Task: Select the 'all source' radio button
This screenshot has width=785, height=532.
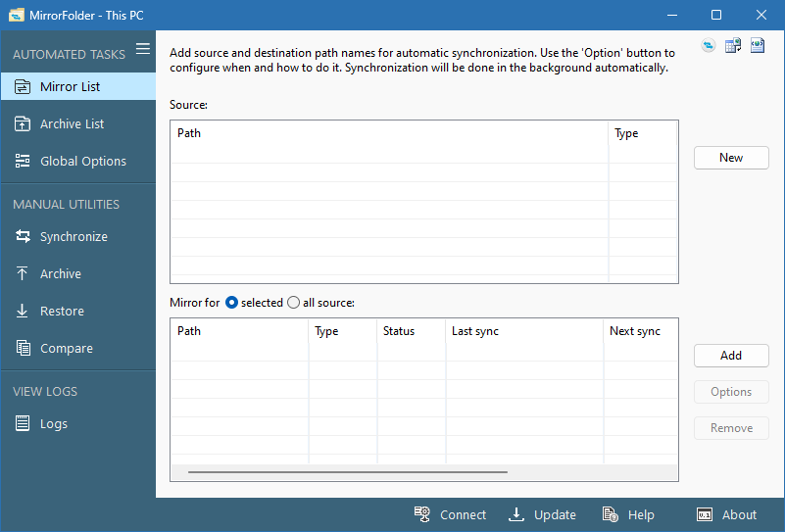Action: [x=293, y=303]
